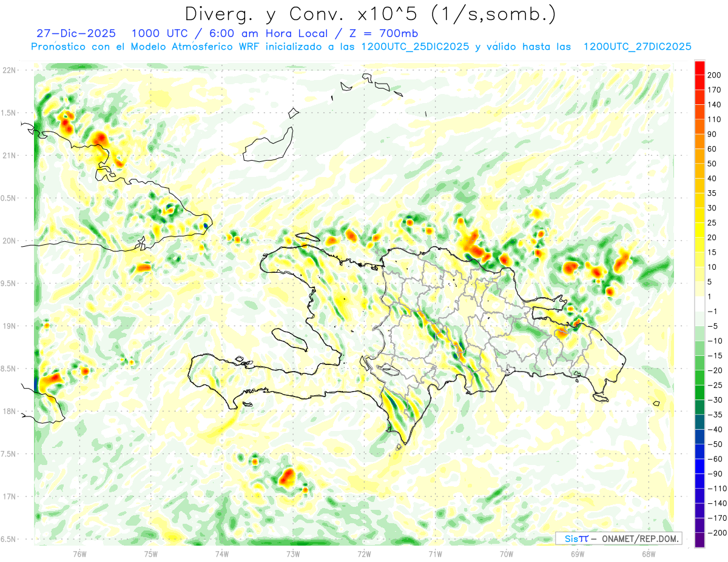Click the "72W" longitude axis label
The height and width of the screenshot is (562, 728).
click(363, 555)
